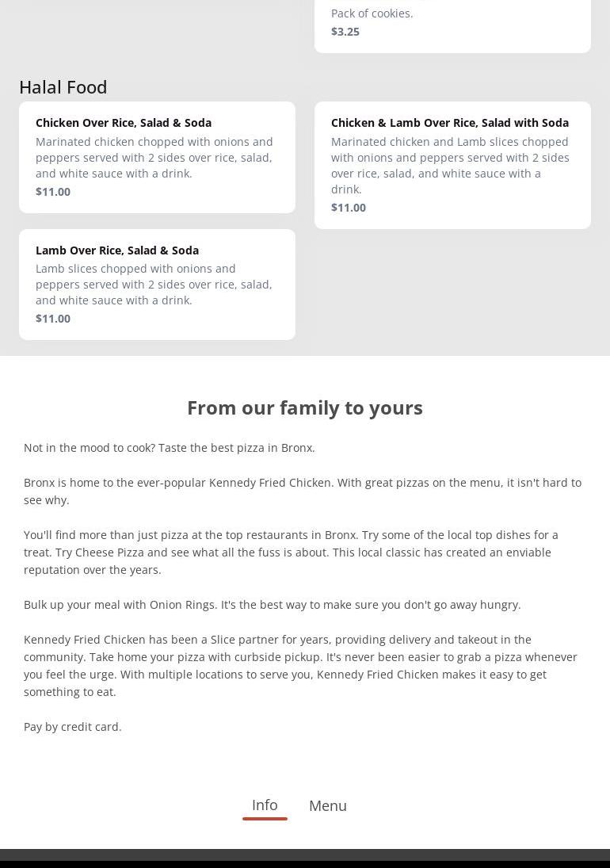The width and height of the screenshot is (610, 868).
Task: Click the 'Not in the mood to cook?' line
Action: 170,448
